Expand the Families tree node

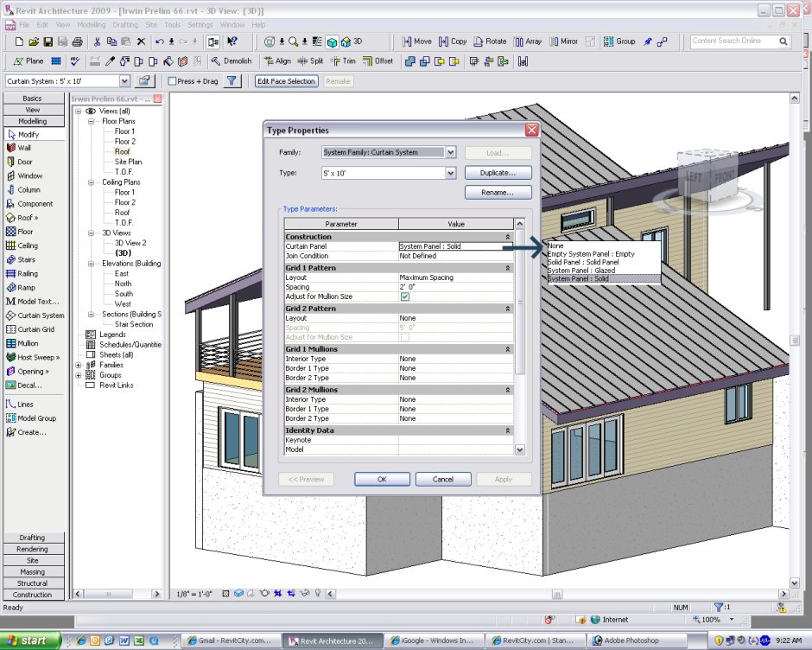(x=79, y=365)
